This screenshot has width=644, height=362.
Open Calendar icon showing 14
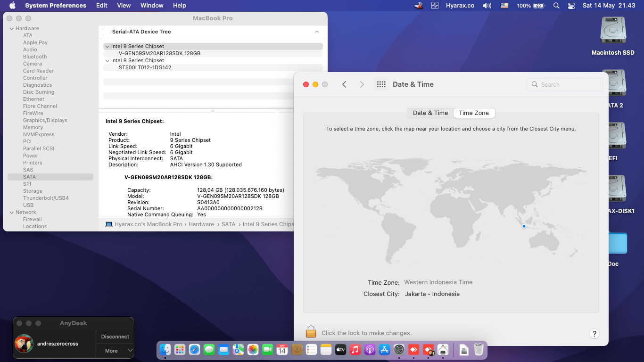[282, 349]
